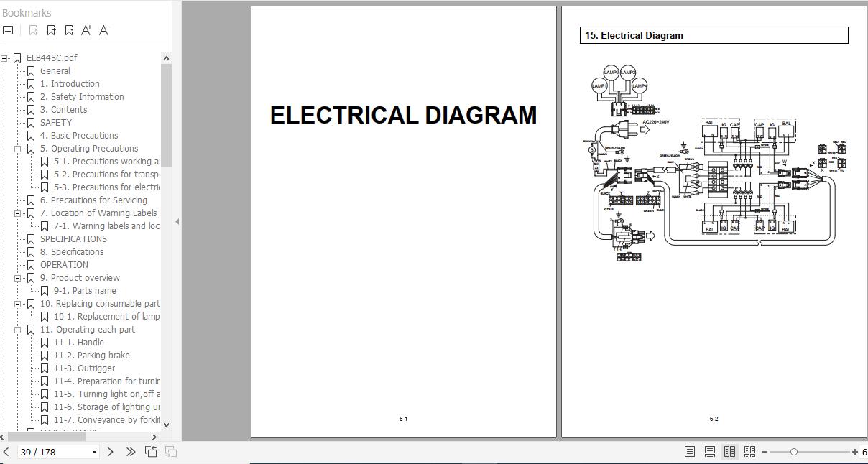Switch to single page view
The height and width of the screenshot is (464, 868).
point(690,452)
